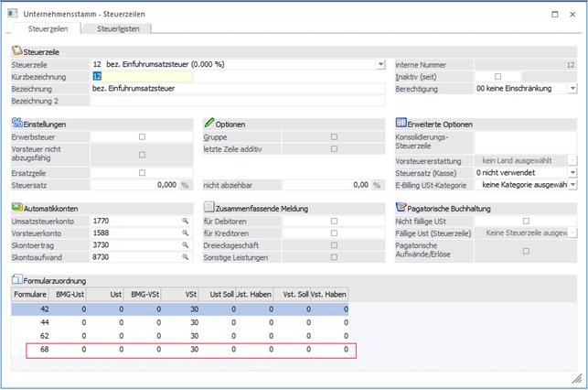588x390 pixels.
Task: Open lookup for Skontoertrag account
Action: [184, 246]
